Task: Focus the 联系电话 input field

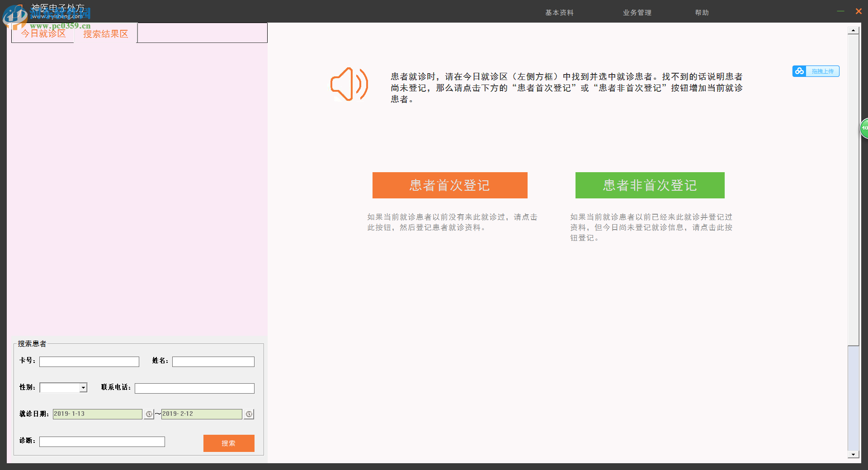Action: point(194,388)
